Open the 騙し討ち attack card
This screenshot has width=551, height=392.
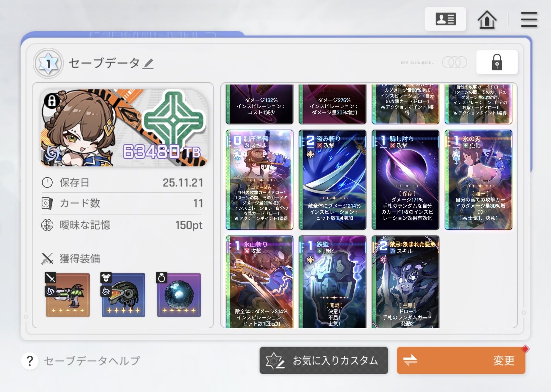405,180
